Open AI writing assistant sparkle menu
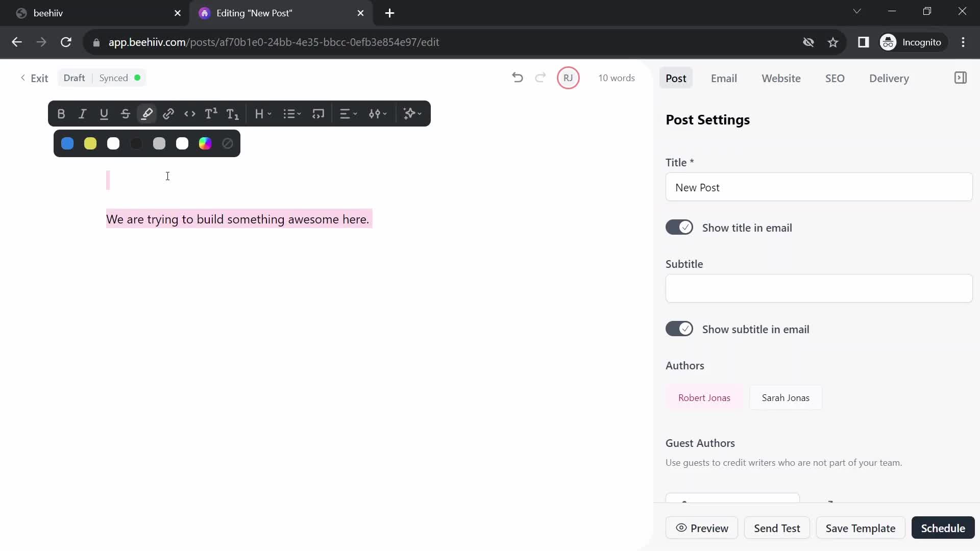 [412, 114]
